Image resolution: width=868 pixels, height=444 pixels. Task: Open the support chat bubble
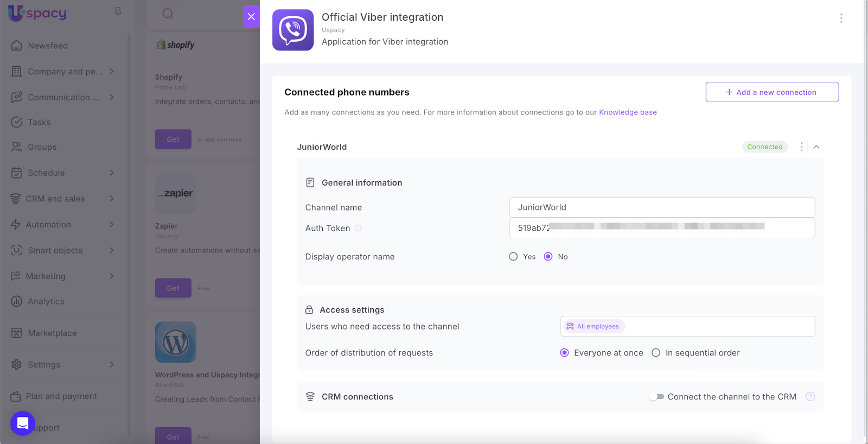[x=23, y=423]
